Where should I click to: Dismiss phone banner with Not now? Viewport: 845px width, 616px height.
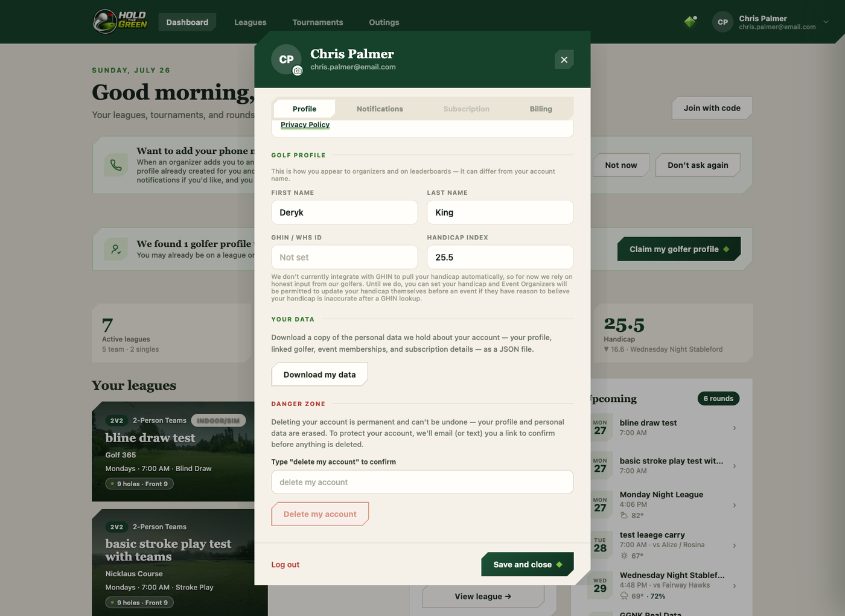[621, 165]
